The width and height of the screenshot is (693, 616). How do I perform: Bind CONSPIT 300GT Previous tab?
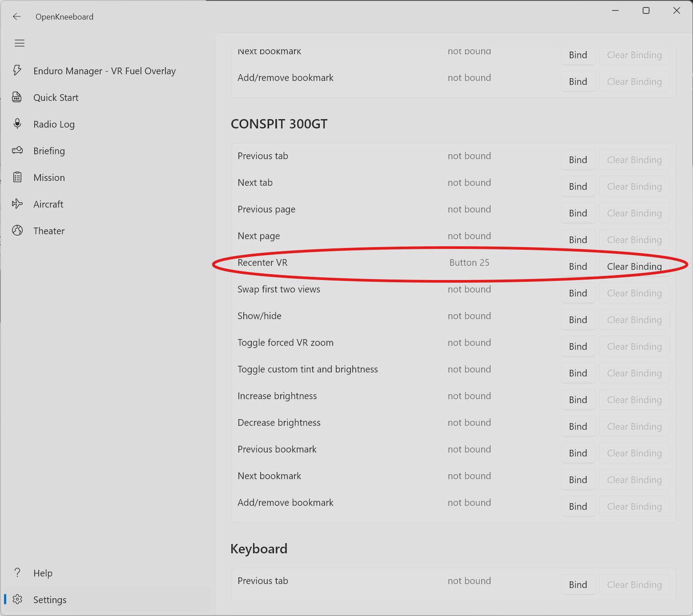pyautogui.click(x=578, y=160)
